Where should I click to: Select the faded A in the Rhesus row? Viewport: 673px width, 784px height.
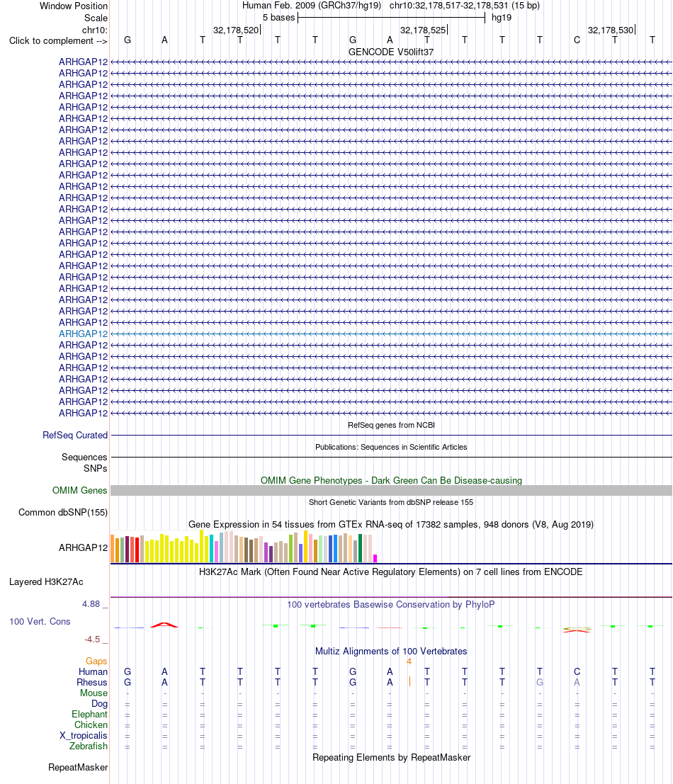[x=577, y=683]
